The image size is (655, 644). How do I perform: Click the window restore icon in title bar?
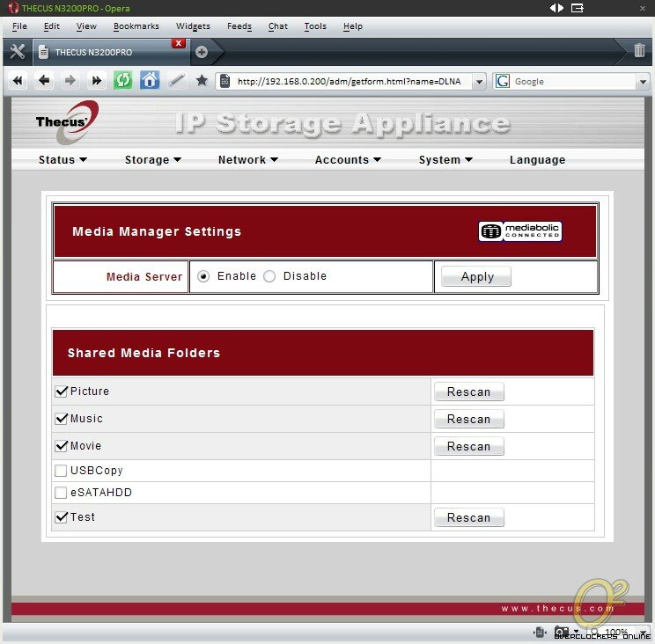pyautogui.click(x=578, y=8)
